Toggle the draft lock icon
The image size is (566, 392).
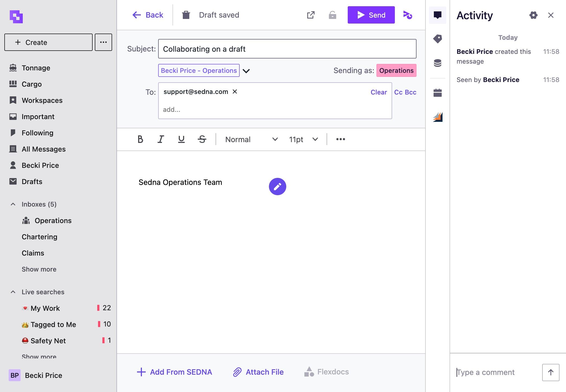coord(332,15)
